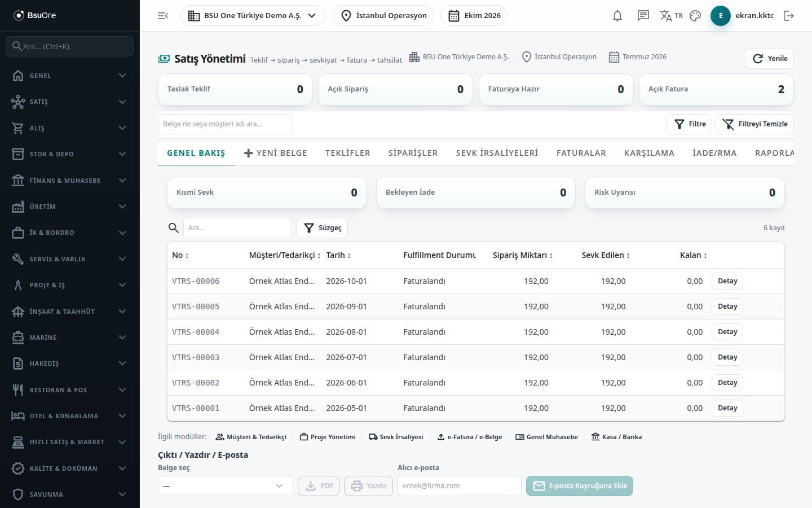
Task: Switch to the Teklifler tab
Action: (348, 153)
